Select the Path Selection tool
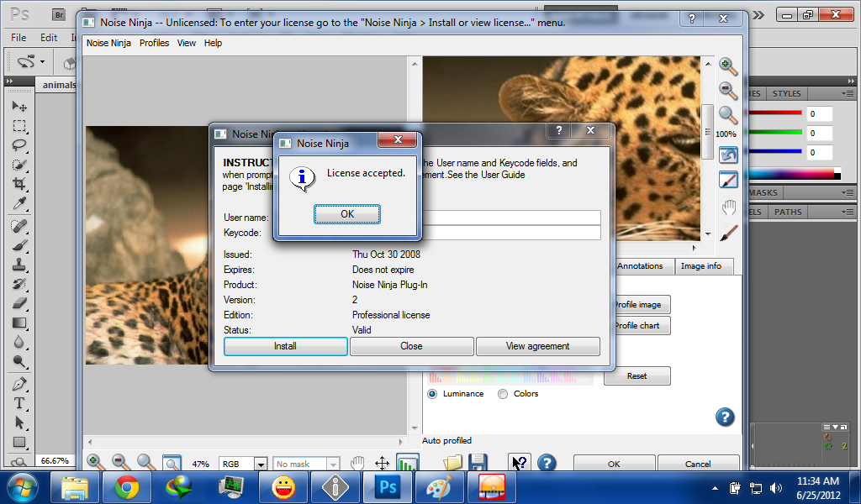Viewport: 861px width, 504px height. point(20,423)
